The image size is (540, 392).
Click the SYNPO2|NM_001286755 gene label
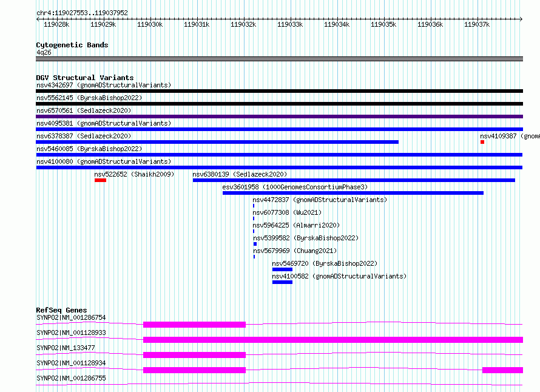tap(71, 378)
